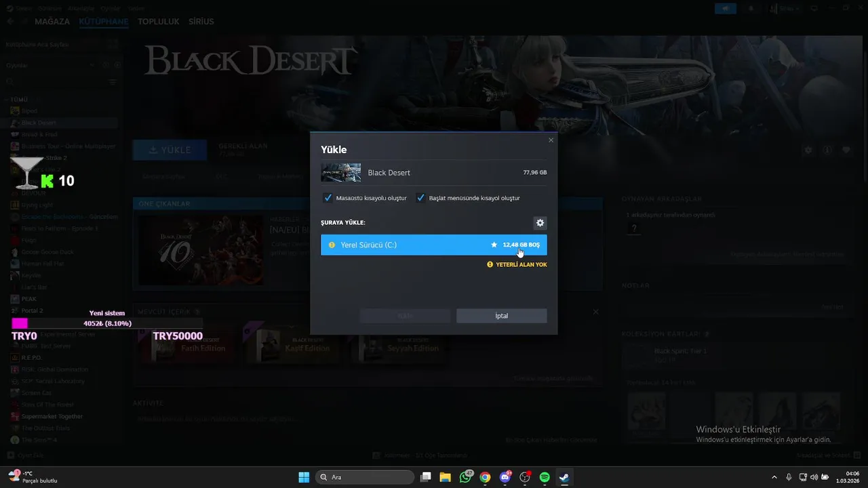
Task: Select Supermarket Together in game list
Action: pos(52,416)
